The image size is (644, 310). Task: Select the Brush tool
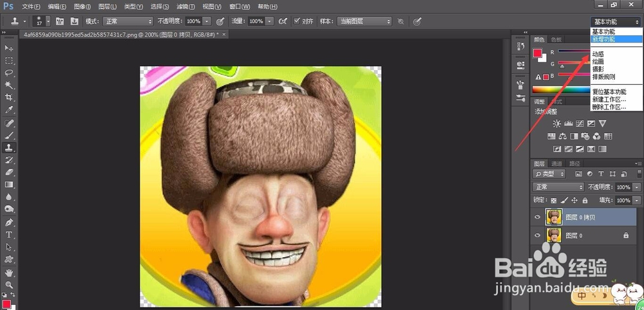point(8,135)
